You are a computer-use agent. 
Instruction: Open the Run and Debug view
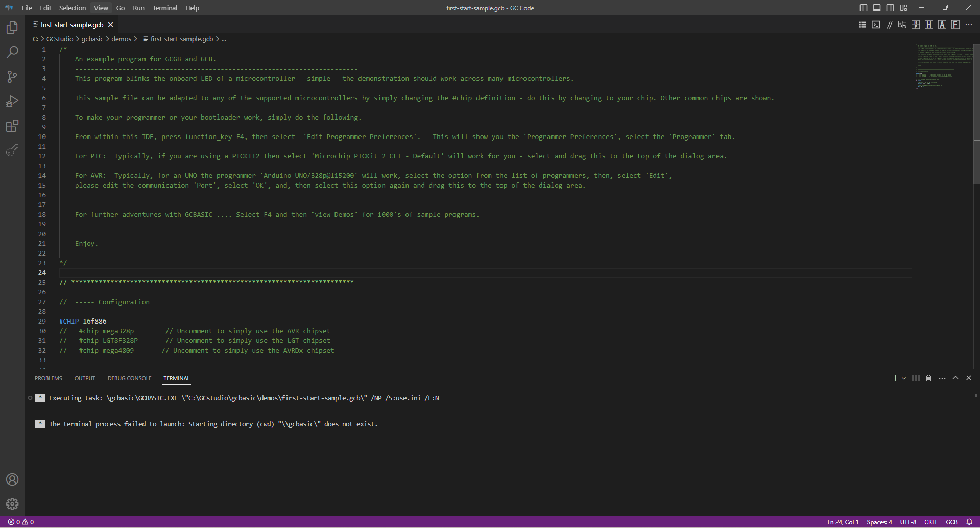coord(12,101)
